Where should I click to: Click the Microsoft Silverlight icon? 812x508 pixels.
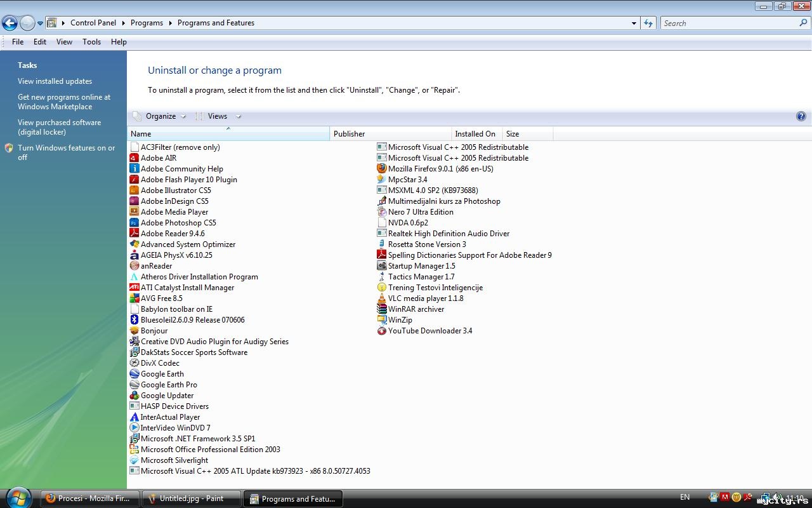tap(134, 460)
